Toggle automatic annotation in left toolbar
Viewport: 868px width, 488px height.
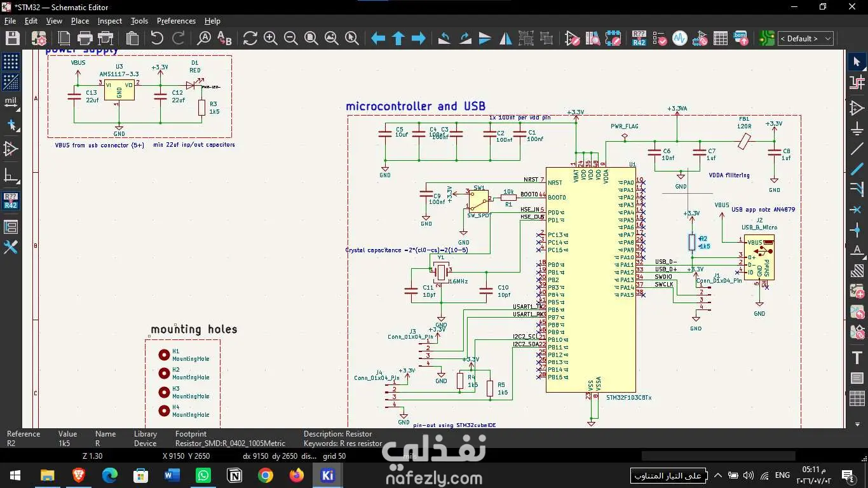coord(11,201)
